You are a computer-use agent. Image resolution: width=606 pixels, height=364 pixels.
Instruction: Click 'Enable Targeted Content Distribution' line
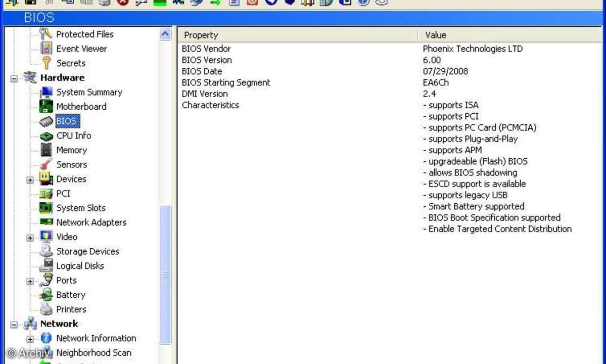click(x=497, y=229)
